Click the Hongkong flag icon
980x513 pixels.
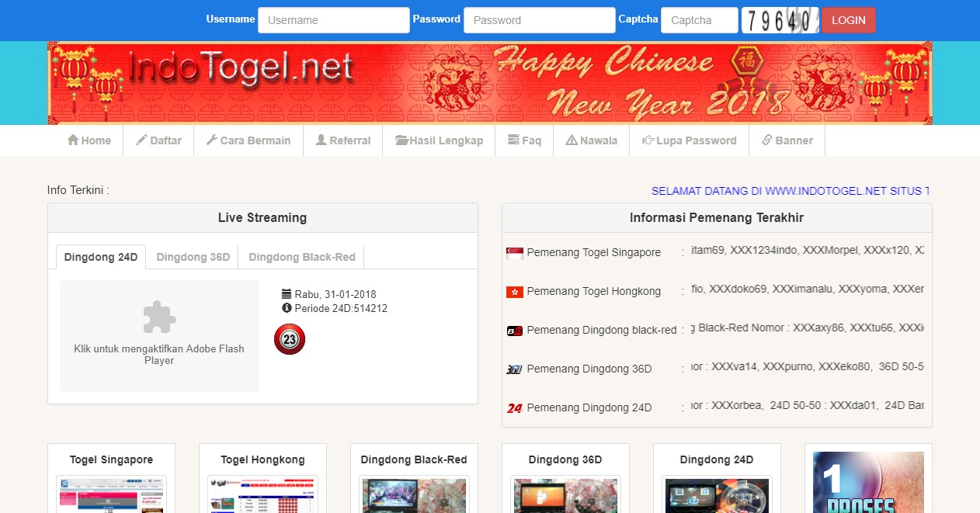pyautogui.click(x=514, y=292)
